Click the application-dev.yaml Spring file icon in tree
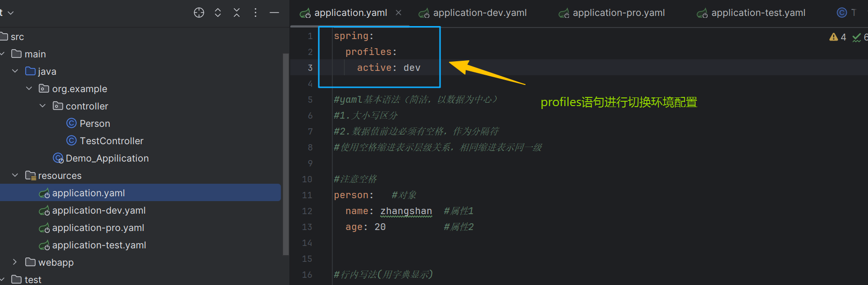Screen dimensions: 868x285 44,211
